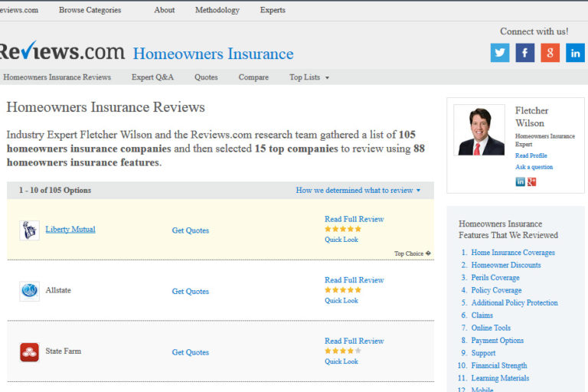Click the '1 - 10 of 105 Options' text
Viewport: 588px width, 392px height.
click(x=55, y=190)
